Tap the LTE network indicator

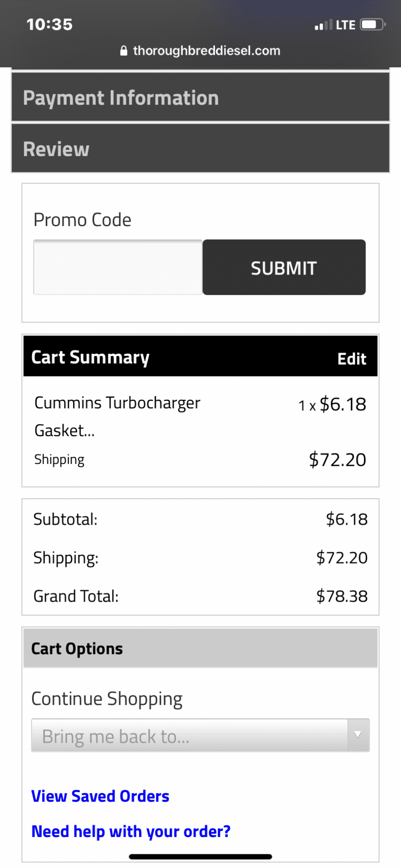point(346,25)
